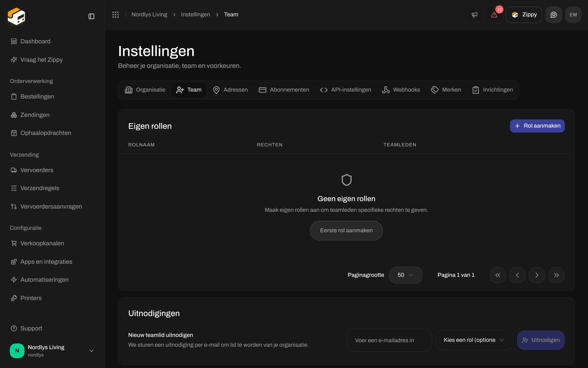Click Instellingen breadcrumb link
This screenshot has width=588, height=368.
195,15
